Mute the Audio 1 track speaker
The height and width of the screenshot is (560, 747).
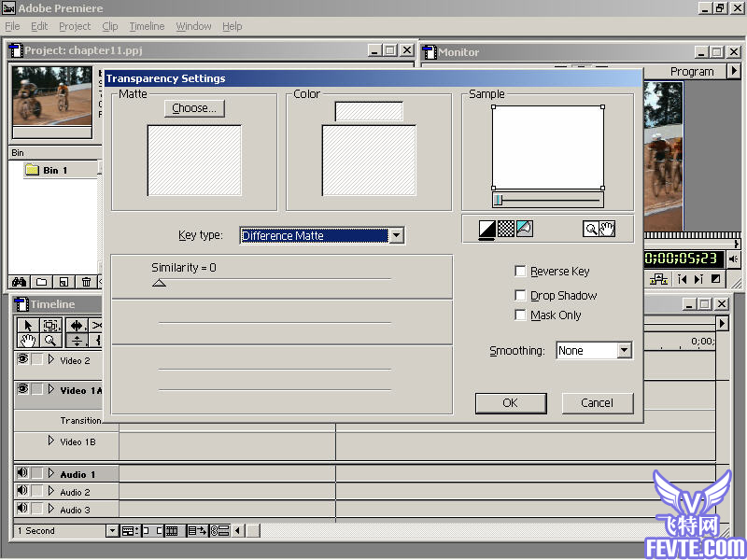pyautogui.click(x=21, y=473)
